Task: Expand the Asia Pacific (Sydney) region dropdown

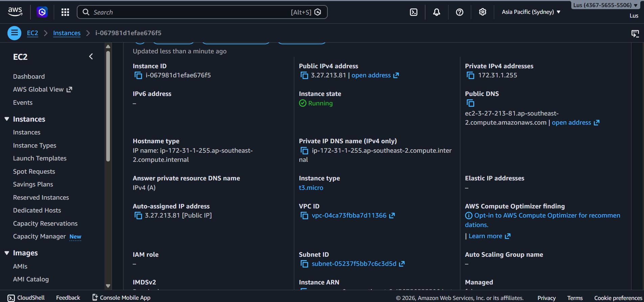Action: 531,12
